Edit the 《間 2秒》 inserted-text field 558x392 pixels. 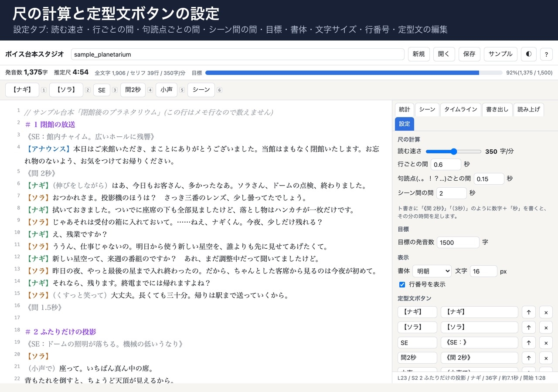[479, 358]
